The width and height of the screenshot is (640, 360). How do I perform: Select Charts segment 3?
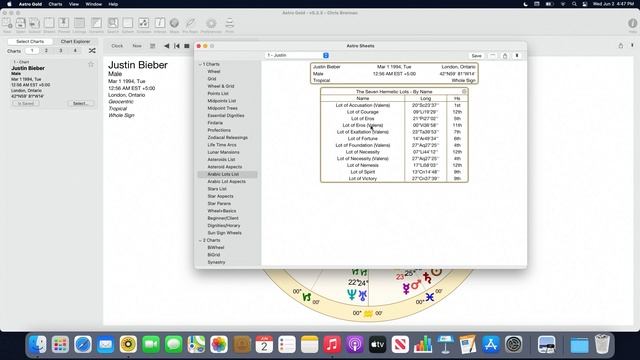(x=61, y=51)
